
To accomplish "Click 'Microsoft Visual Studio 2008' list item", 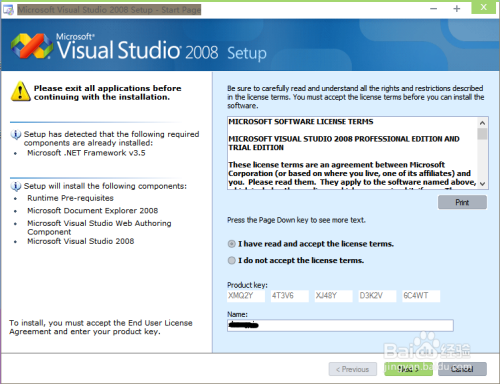I will coord(81,241).
